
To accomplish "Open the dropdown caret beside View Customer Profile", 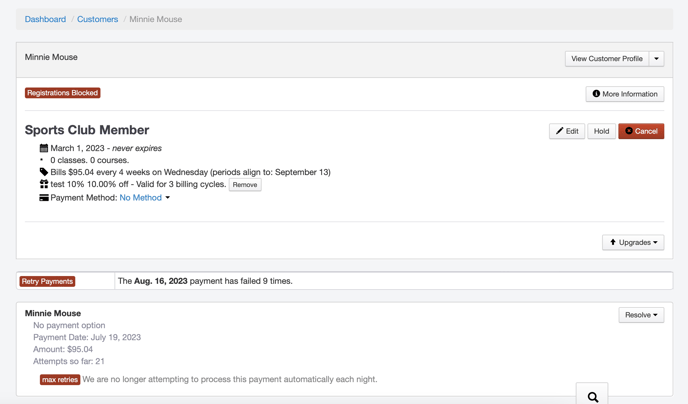I will tap(657, 59).
